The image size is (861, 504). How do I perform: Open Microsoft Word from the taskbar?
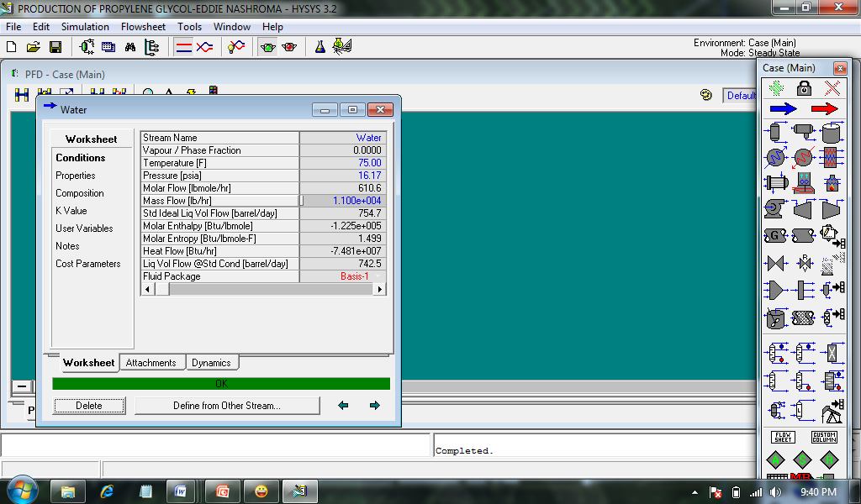pos(181,491)
